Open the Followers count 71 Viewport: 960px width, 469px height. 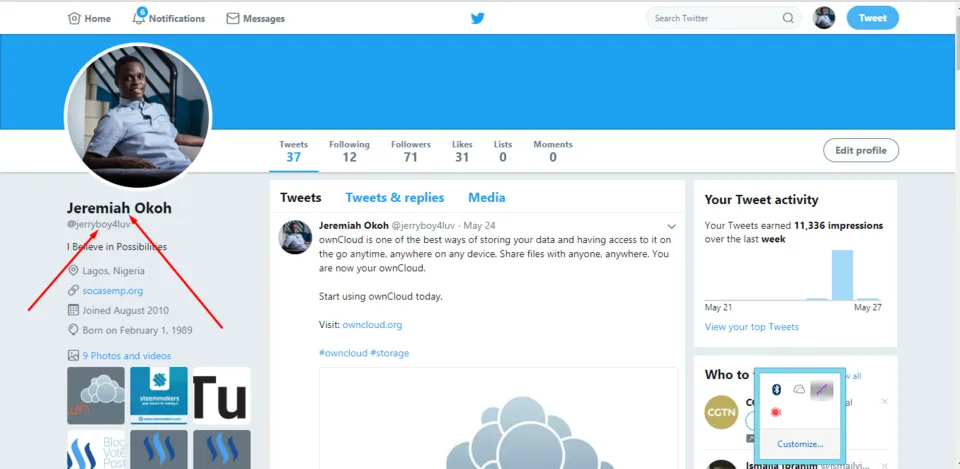click(x=411, y=151)
